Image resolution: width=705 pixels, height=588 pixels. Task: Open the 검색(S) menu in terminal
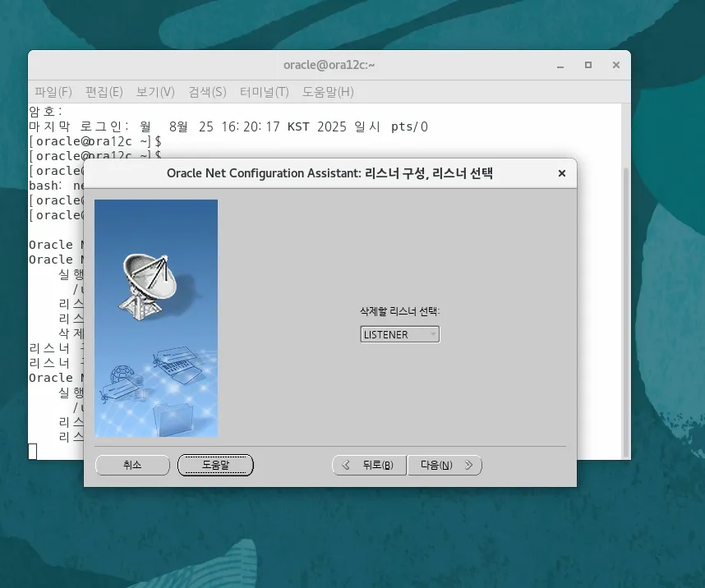207,92
